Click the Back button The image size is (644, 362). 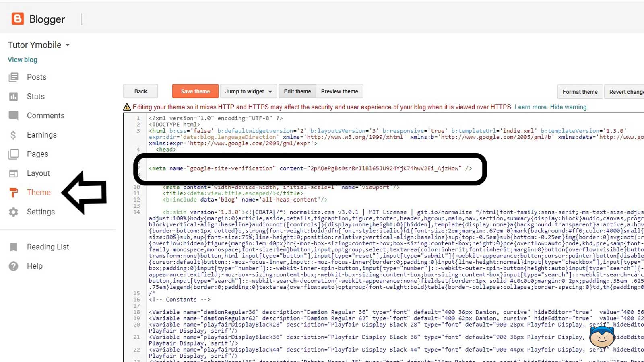[x=140, y=91]
